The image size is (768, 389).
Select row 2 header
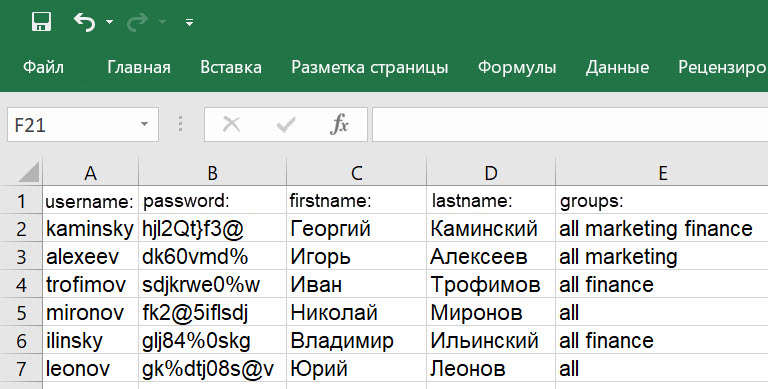point(21,228)
